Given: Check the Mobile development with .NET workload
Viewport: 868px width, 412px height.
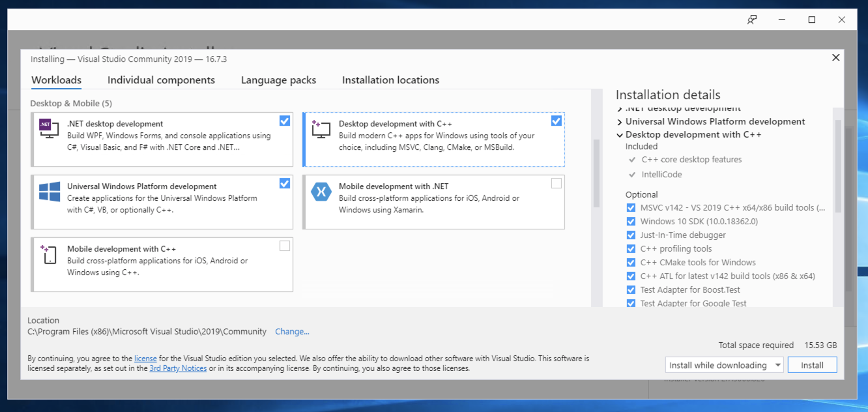Looking at the screenshot, I should pos(556,183).
